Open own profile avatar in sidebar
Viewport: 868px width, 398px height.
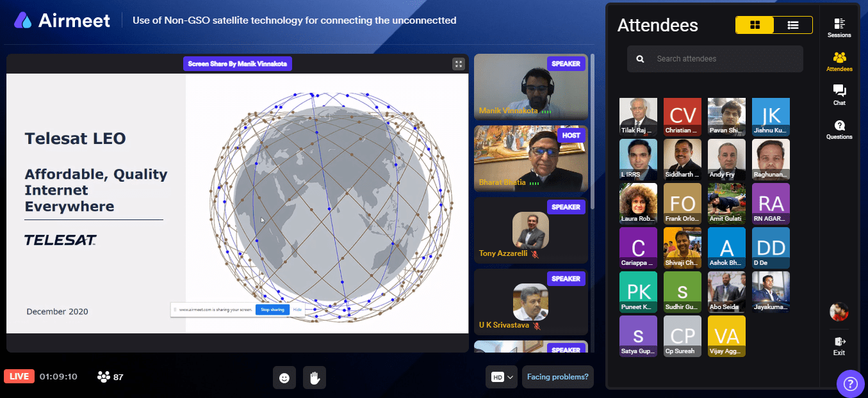coord(839,312)
